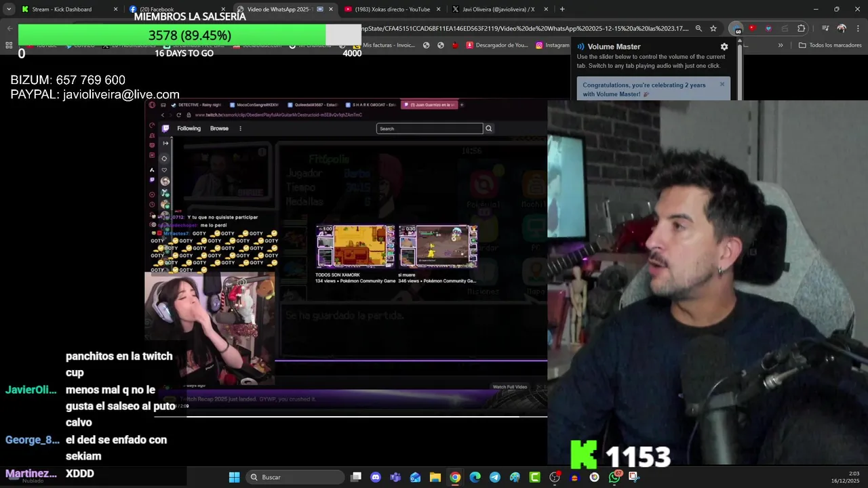
Task: Open the Windows Start menu
Action: (234, 477)
